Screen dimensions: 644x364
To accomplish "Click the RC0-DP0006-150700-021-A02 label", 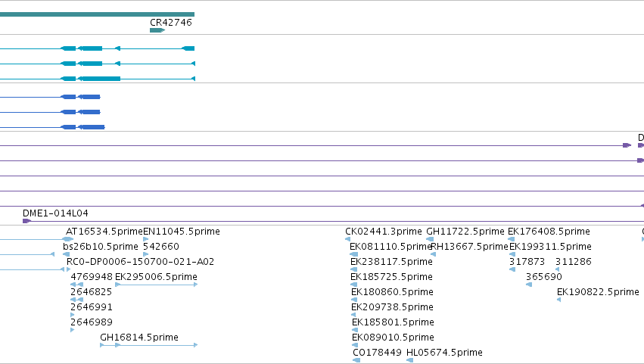I will (x=140, y=262).
